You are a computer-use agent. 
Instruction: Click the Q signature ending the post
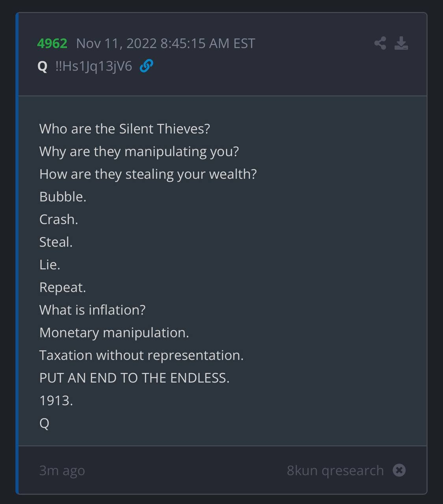tap(44, 423)
